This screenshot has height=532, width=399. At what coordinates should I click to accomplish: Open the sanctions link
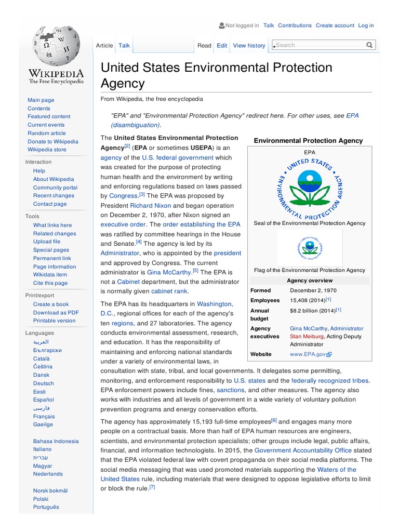click(231, 391)
